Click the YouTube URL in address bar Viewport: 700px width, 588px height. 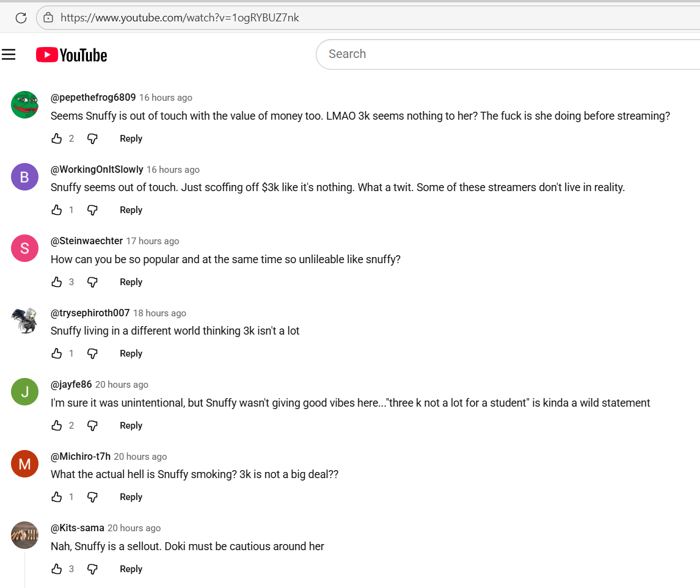180,18
